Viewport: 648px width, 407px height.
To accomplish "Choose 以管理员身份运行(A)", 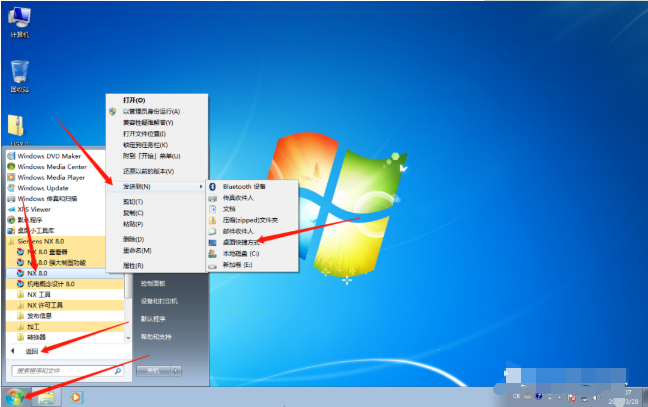I will tap(157, 112).
